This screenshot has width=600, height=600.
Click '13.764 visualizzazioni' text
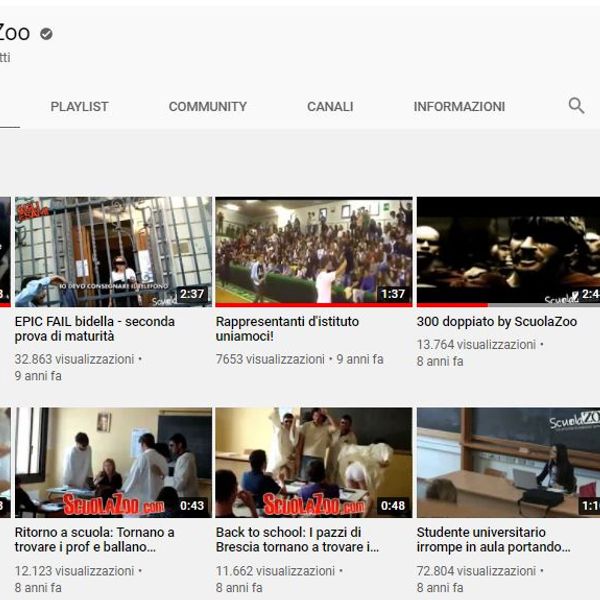(x=476, y=345)
